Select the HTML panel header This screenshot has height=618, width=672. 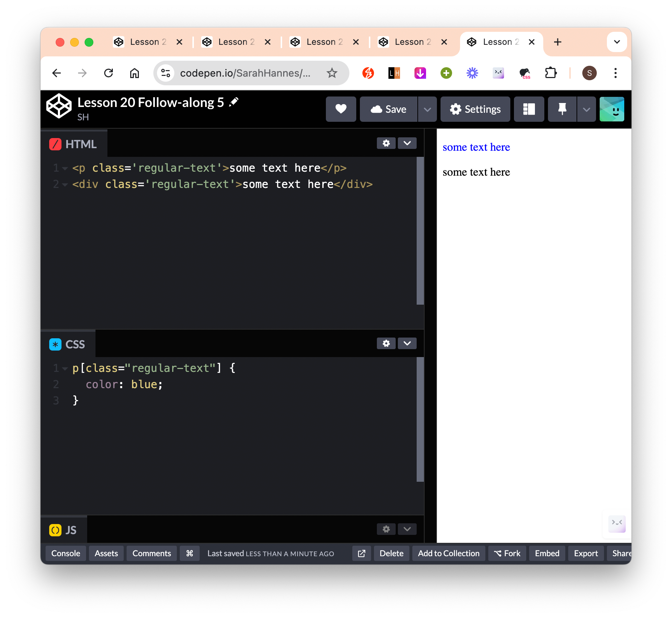click(x=74, y=144)
